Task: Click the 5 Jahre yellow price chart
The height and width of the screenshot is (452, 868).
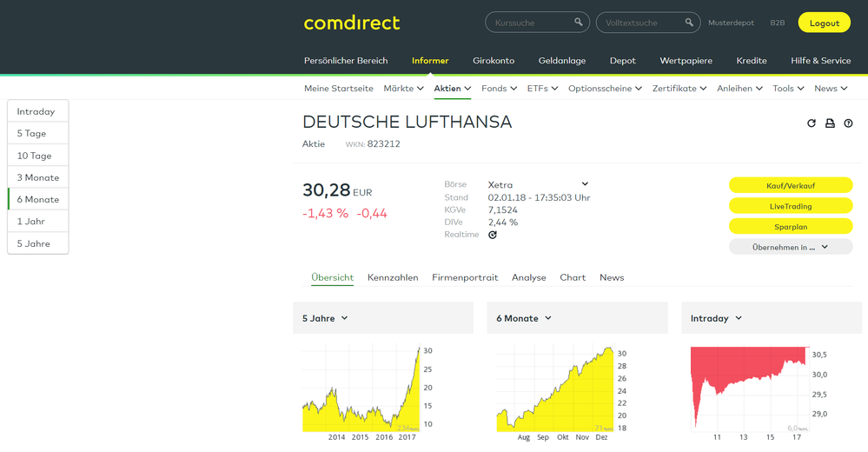Action: click(x=361, y=389)
